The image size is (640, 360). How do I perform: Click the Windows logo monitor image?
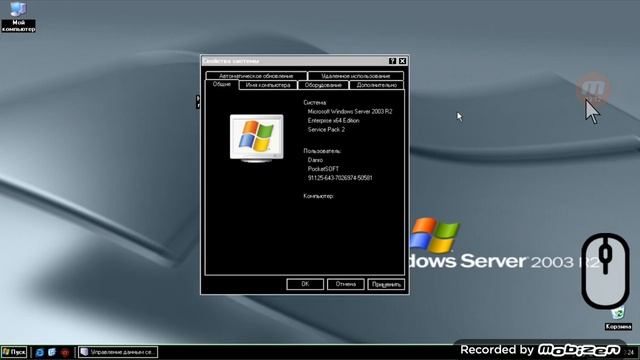[256, 138]
